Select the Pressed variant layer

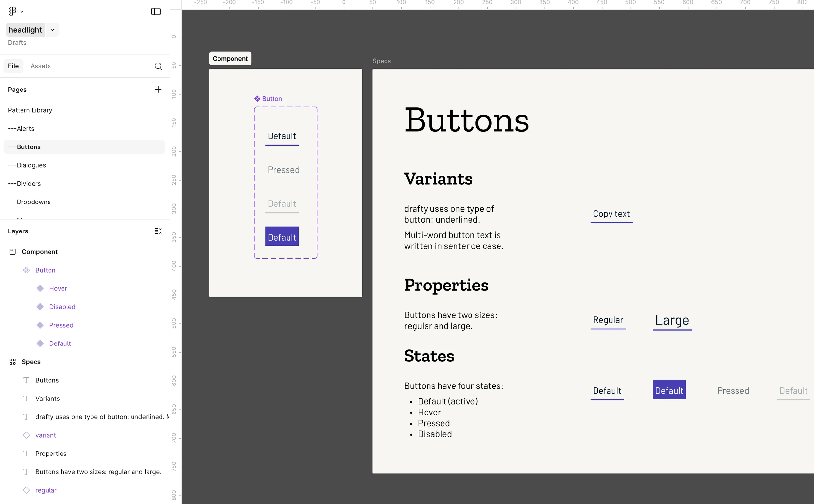click(61, 325)
